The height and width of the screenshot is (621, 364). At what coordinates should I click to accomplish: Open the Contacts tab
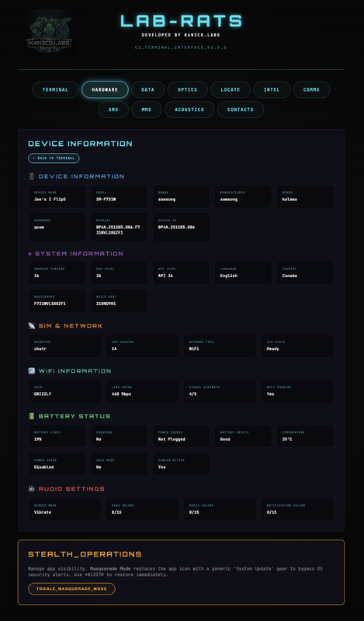coord(241,109)
